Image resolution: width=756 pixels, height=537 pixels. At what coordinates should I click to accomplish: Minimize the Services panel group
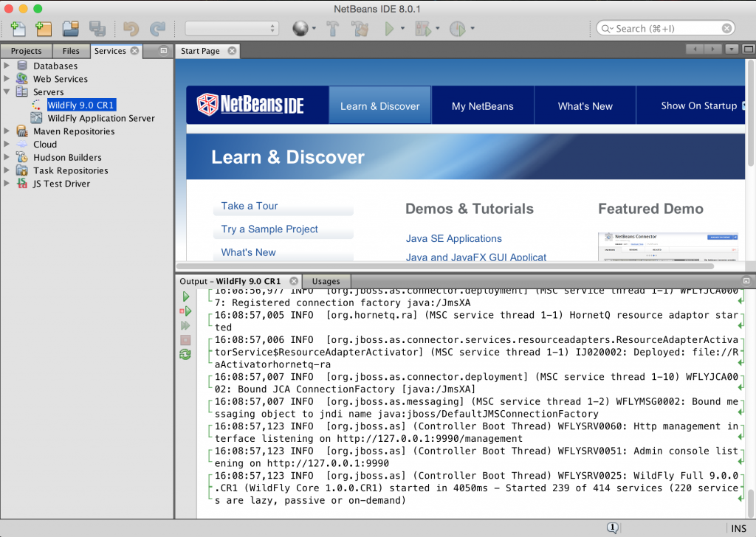(163, 51)
